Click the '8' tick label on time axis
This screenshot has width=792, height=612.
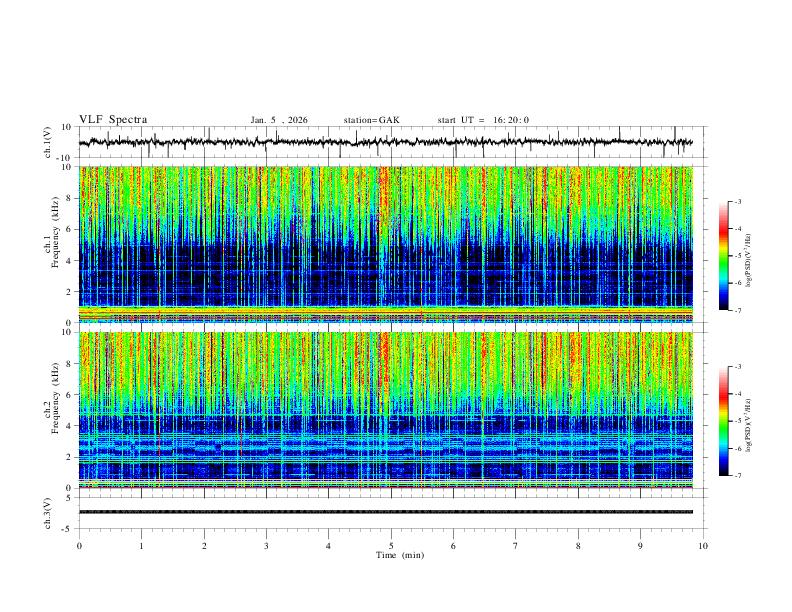pyautogui.click(x=578, y=546)
